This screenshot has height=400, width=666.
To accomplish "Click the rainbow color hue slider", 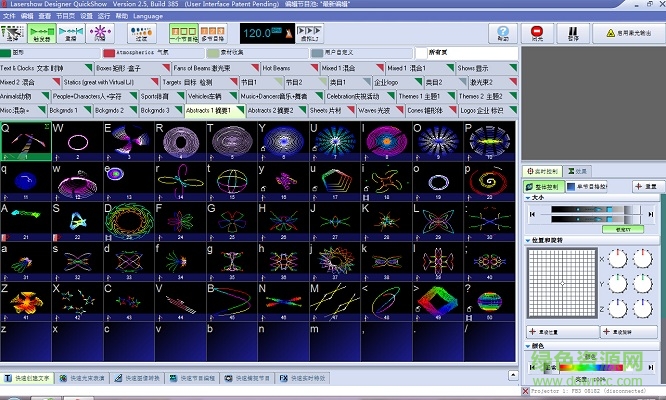I will click(590, 367).
